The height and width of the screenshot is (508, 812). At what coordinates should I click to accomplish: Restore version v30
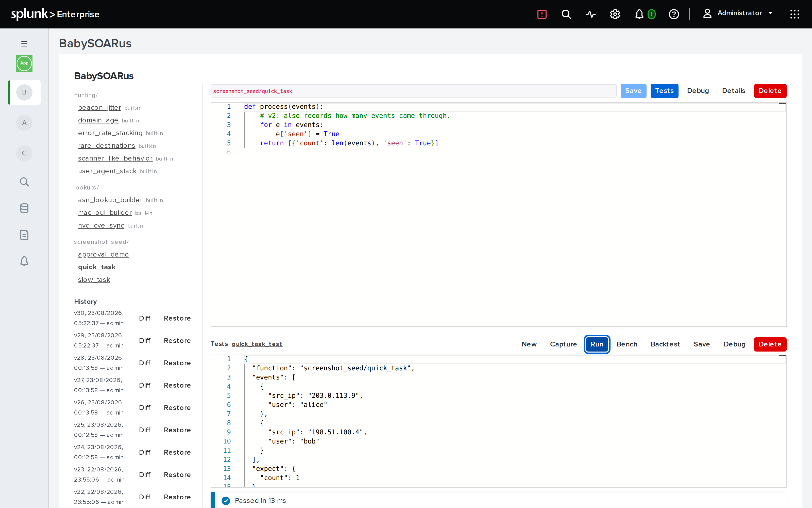[177, 318]
